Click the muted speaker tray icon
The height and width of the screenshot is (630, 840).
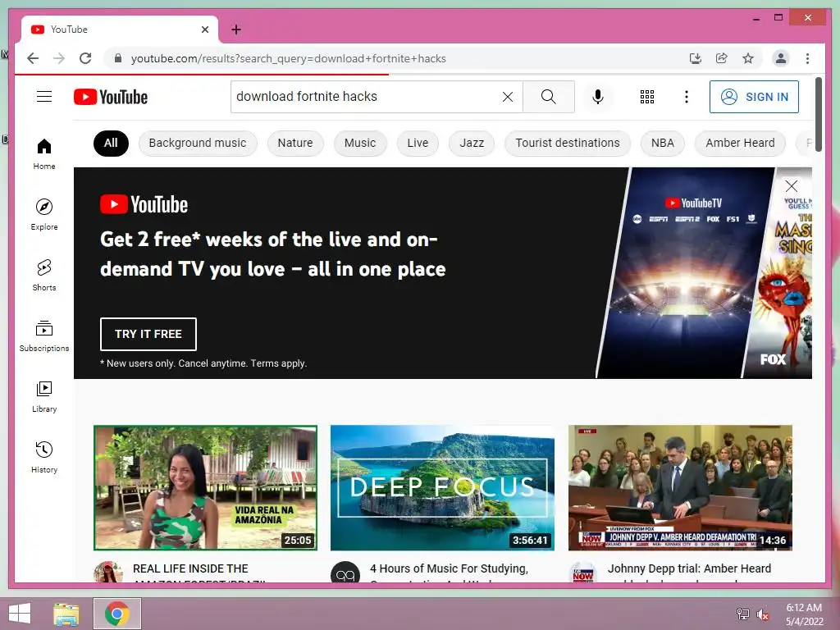[763, 614]
